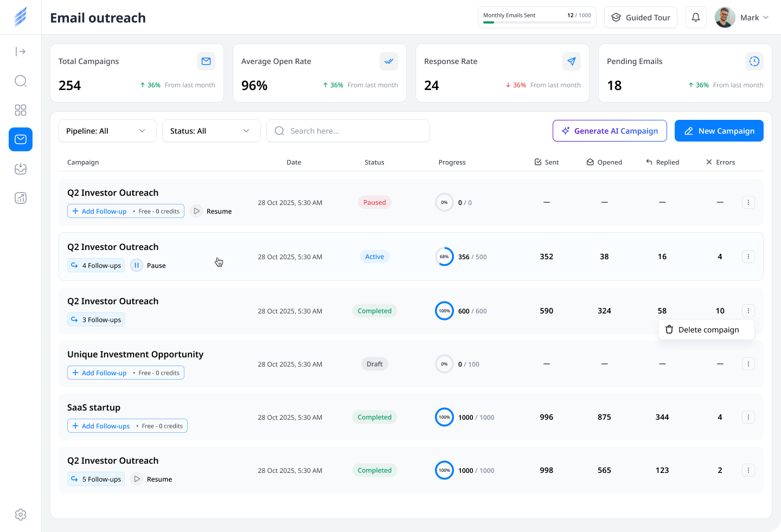Open the 5 Follow-ups chip
This screenshot has width=781, height=532.
click(x=96, y=479)
